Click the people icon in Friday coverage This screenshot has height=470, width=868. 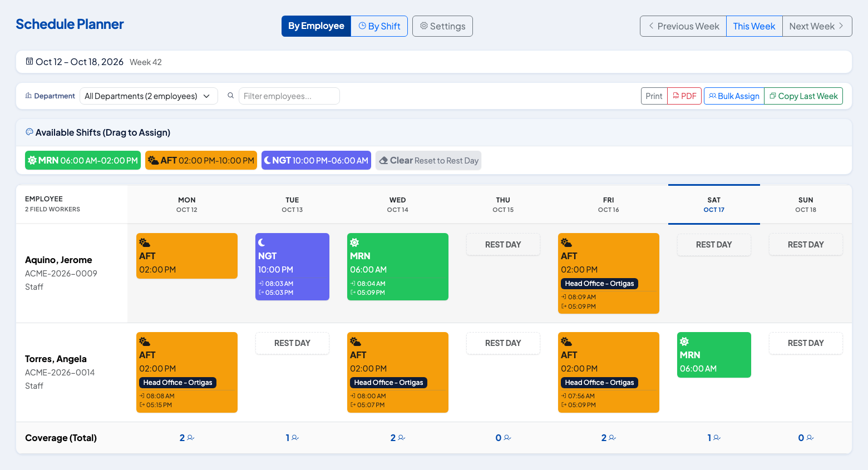(x=613, y=438)
